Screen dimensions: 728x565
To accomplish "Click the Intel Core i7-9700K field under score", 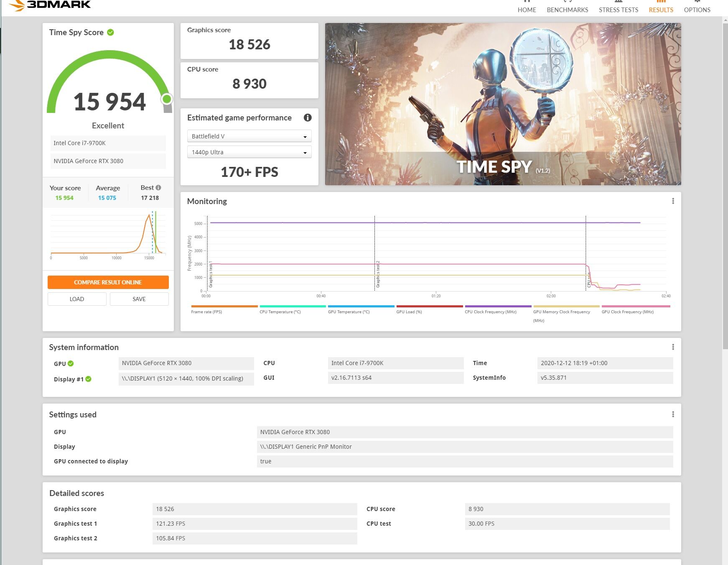I will coord(108,143).
